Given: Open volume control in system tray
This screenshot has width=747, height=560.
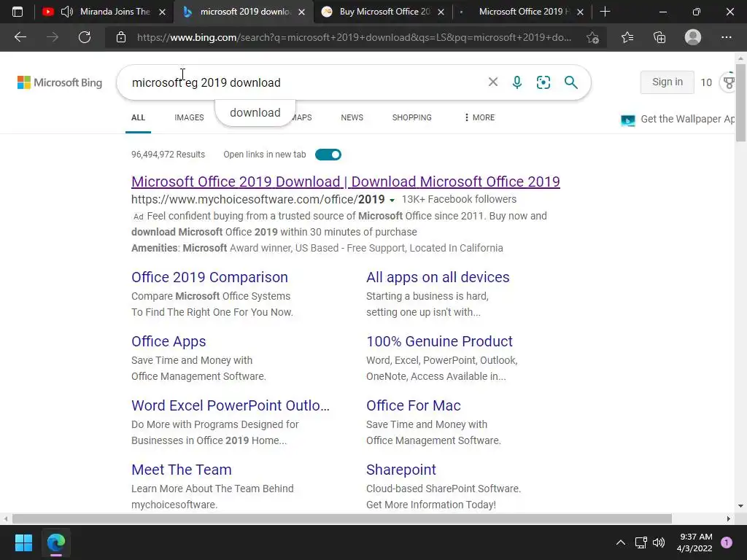Looking at the screenshot, I should [x=659, y=542].
